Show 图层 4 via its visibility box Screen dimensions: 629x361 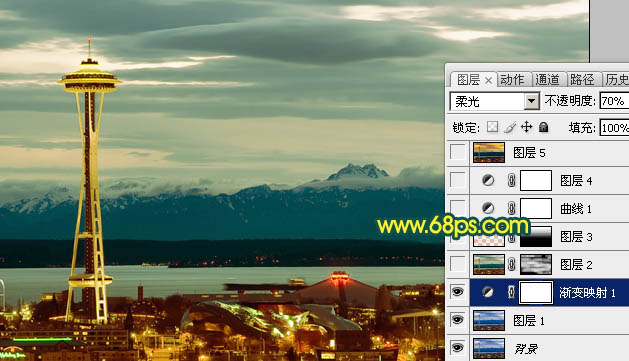[458, 180]
